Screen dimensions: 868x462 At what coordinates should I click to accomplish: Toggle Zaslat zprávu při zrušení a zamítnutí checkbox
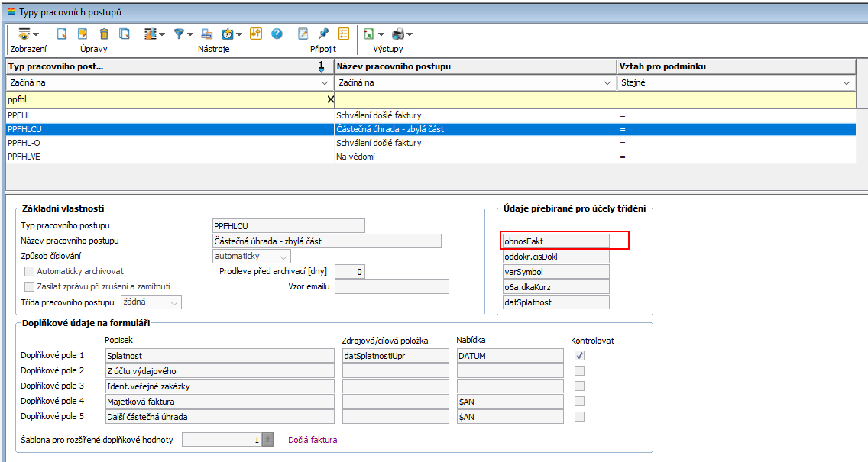click(30, 286)
